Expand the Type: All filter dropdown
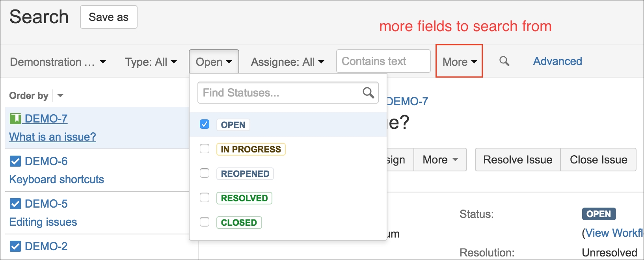644x260 pixels. 151,62
